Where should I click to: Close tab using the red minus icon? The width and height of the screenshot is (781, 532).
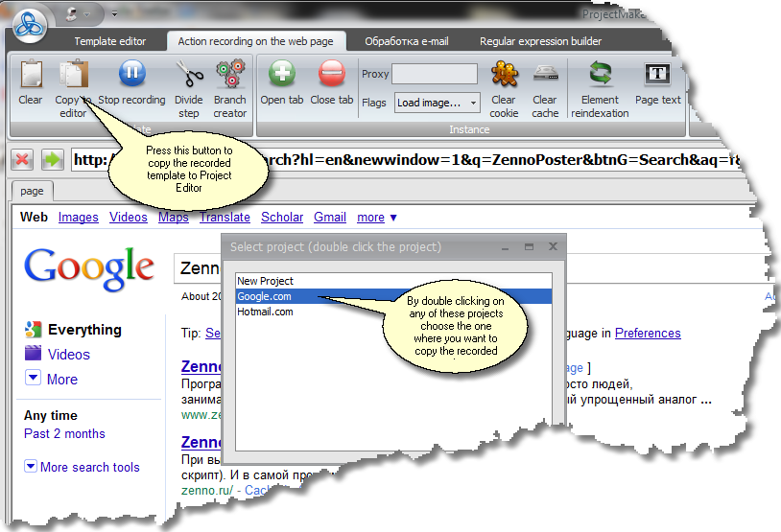tap(332, 76)
